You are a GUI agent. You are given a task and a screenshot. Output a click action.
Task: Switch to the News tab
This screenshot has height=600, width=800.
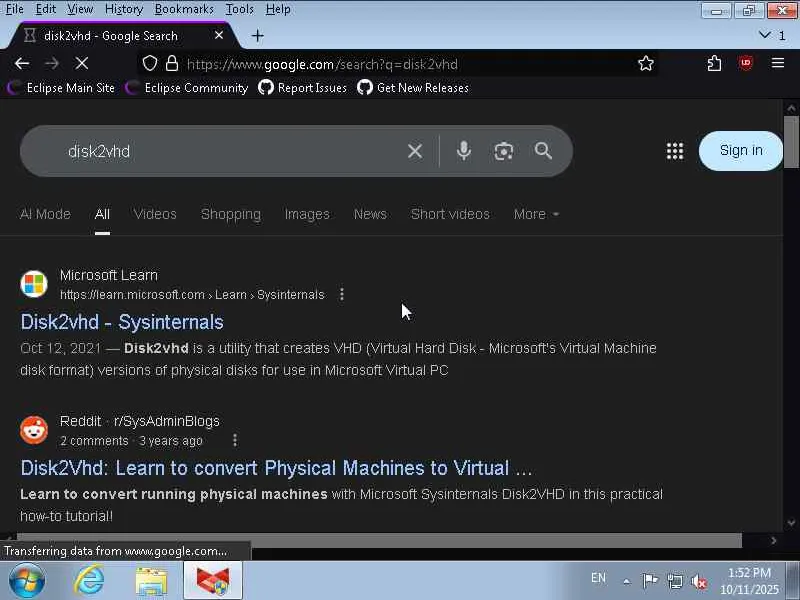coord(370,214)
